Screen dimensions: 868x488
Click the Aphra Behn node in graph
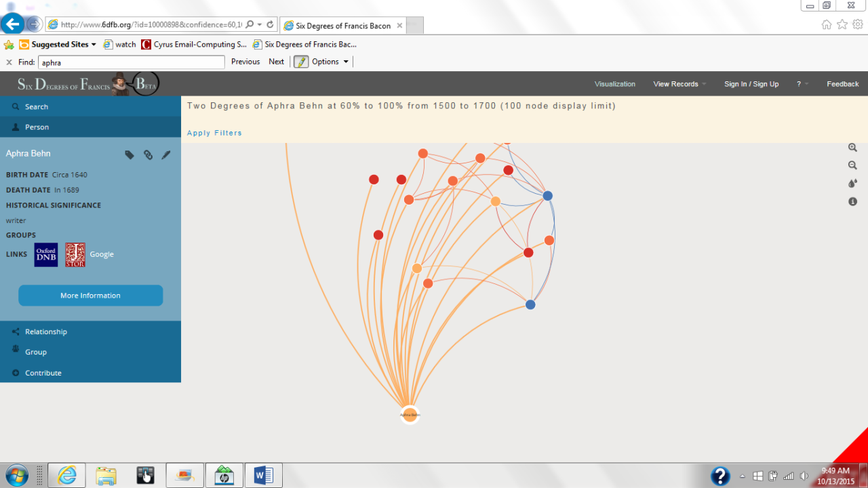point(410,414)
